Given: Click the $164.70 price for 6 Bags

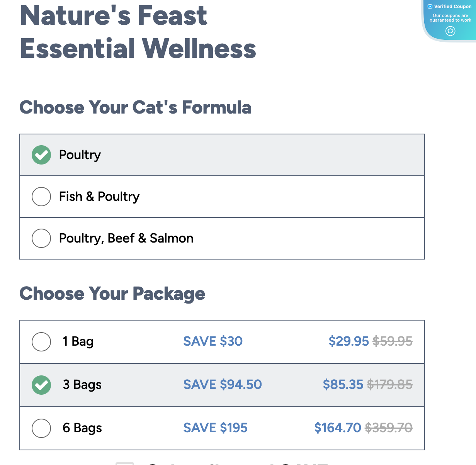Looking at the screenshot, I should tap(337, 428).
